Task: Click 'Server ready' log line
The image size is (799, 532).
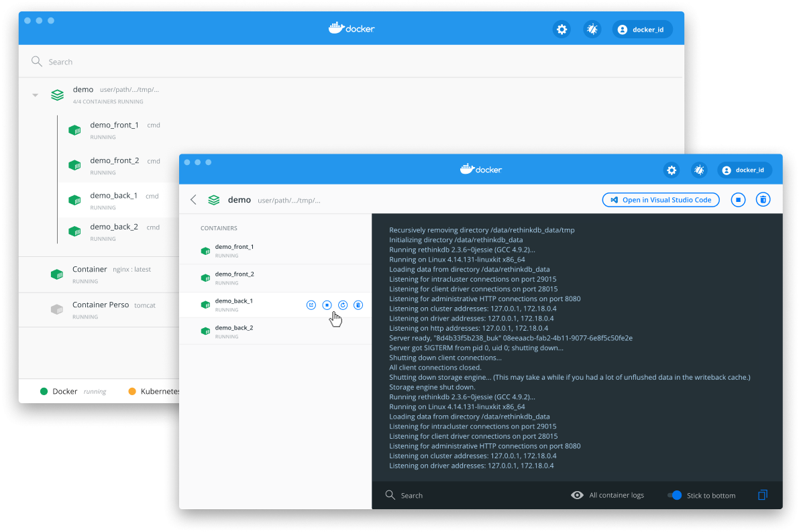Action: (x=511, y=338)
